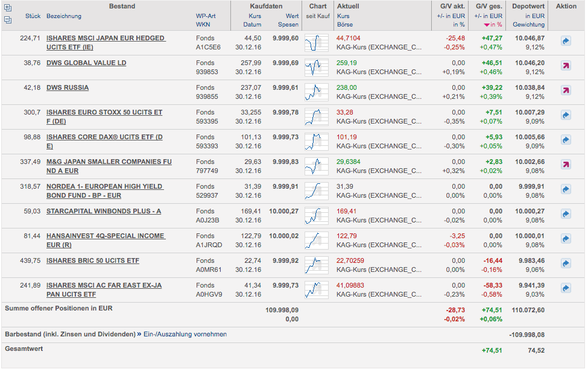This screenshot has width=588, height=372.
Task: Open the NORDEA 1- EUROPEAN HIGH YIELD BOND FUND link
Action: (x=104, y=191)
